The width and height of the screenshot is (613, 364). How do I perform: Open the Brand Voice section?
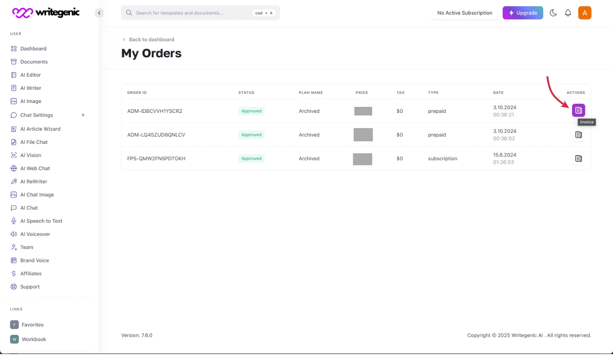coord(34,261)
